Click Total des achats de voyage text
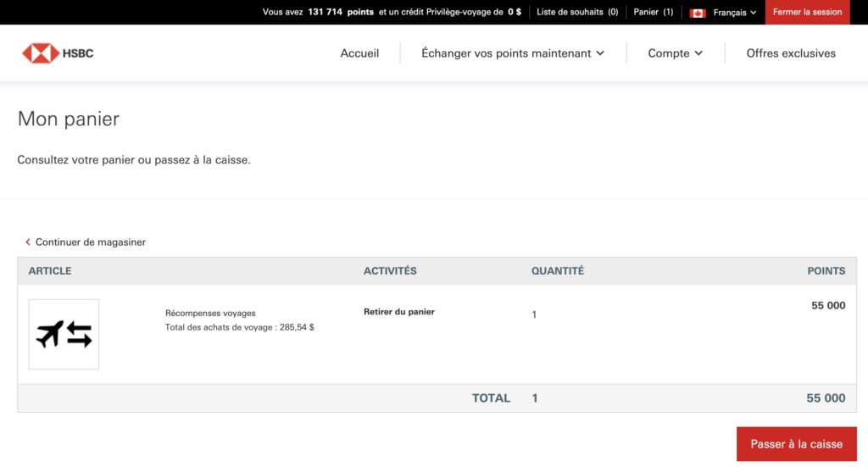 (239, 327)
